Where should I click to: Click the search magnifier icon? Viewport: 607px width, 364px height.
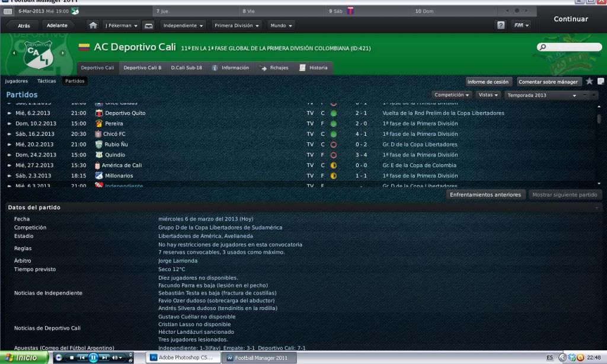(x=543, y=47)
